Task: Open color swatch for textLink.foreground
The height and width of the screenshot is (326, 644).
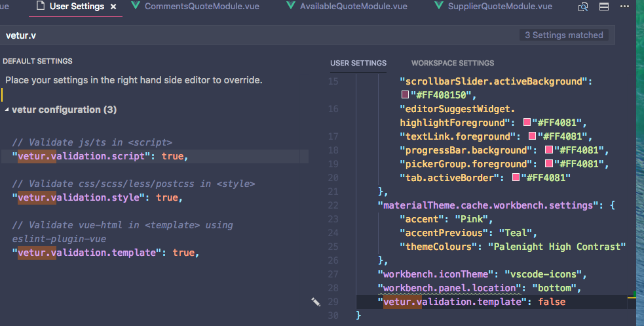Action: (532, 136)
